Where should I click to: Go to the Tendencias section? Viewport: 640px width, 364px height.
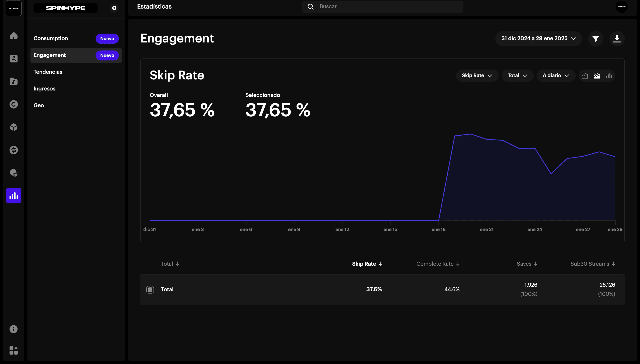coord(48,72)
